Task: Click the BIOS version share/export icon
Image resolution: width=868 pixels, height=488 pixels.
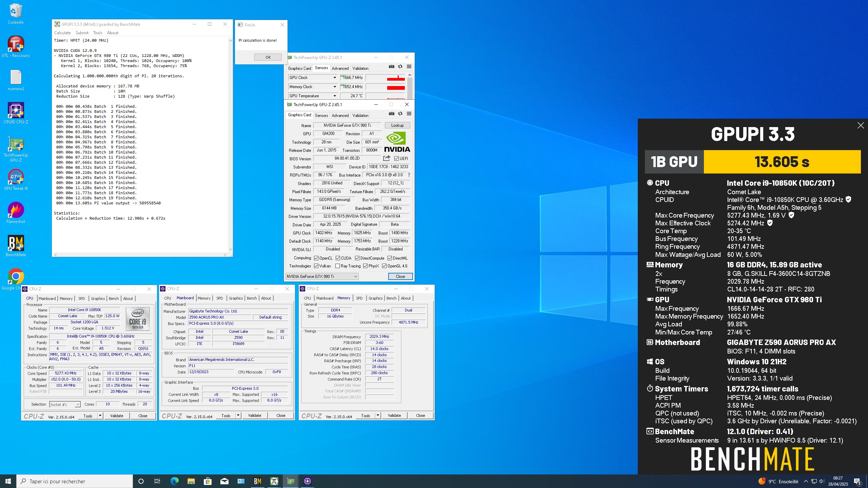Action: (x=387, y=158)
